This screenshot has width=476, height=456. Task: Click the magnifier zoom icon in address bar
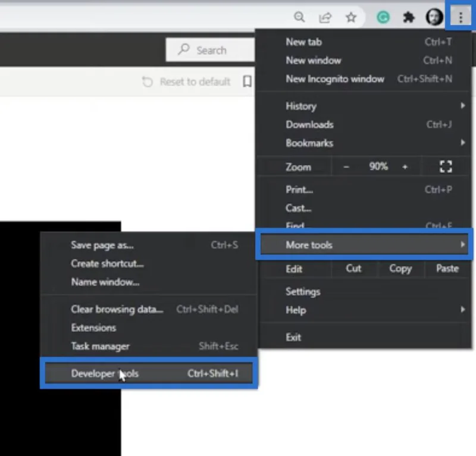click(x=299, y=17)
